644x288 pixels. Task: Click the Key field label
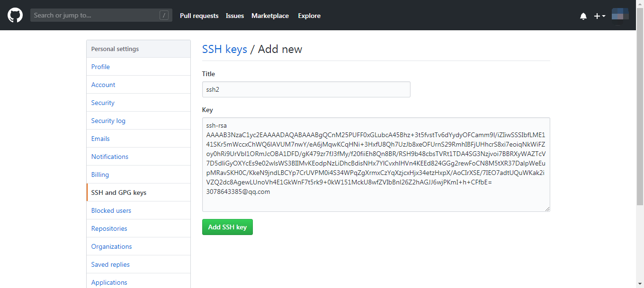[207, 110]
